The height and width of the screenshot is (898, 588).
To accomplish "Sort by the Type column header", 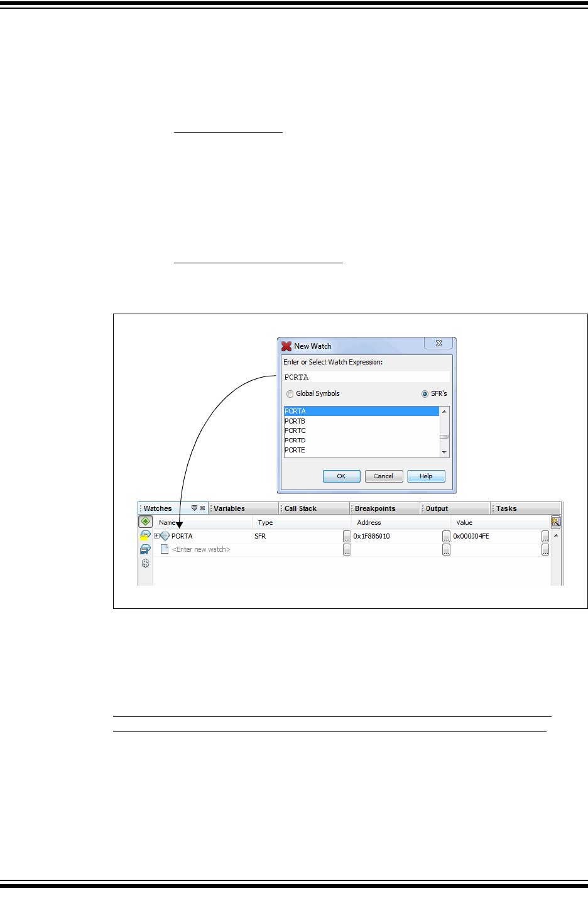I will 302,522.
